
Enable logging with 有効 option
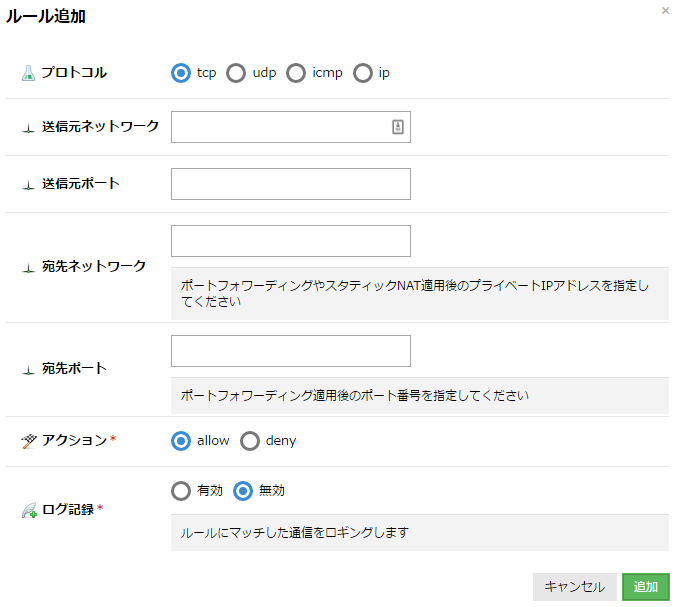pyautogui.click(x=181, y=491)
